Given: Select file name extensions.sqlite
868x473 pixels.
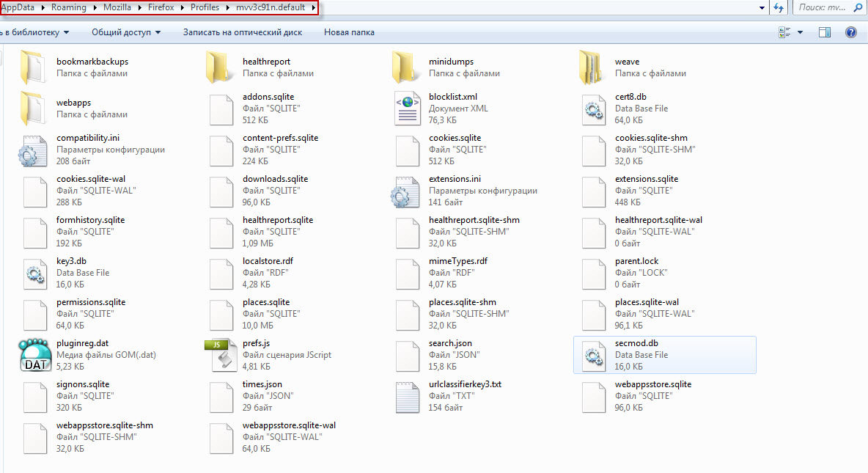Looking at the screenshot, I should click(x=647, y=179).
